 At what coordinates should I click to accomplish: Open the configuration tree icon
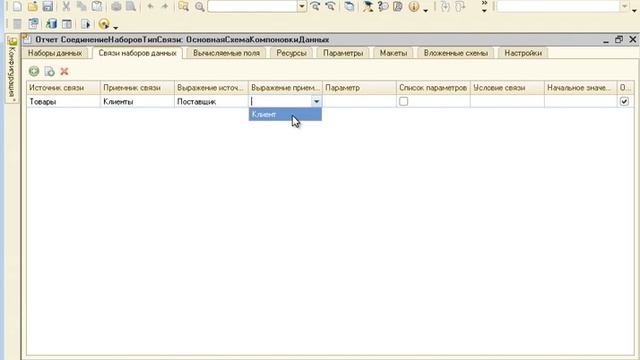(x=34, y=24)
